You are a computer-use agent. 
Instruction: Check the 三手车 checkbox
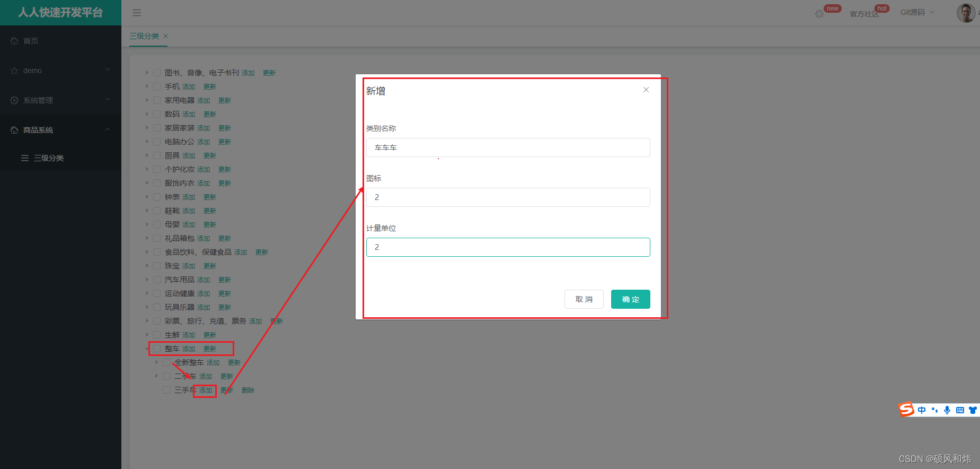[166, 390]
